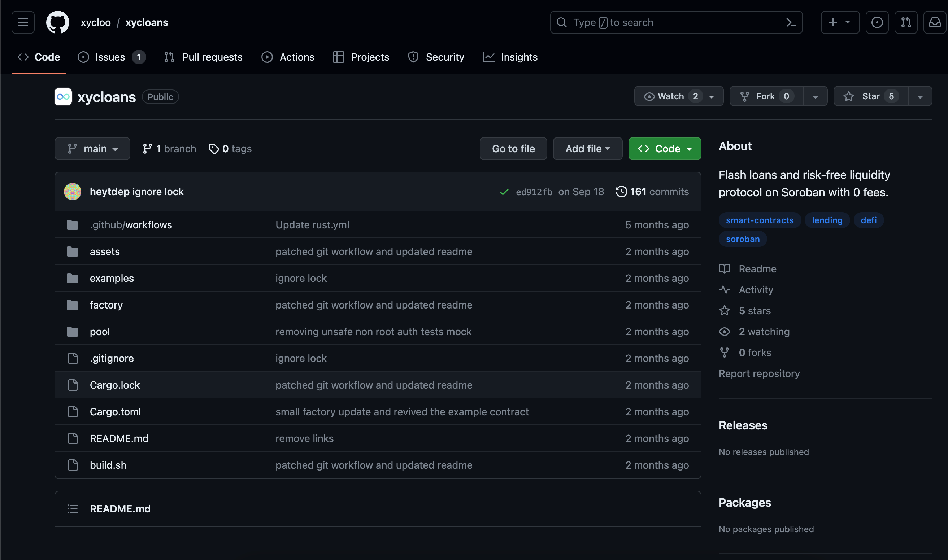Open the .github/workflows folder
Image resolution: width=948 pixels, height=560 pixels.
pyautogui.click(x=131, y=224)
